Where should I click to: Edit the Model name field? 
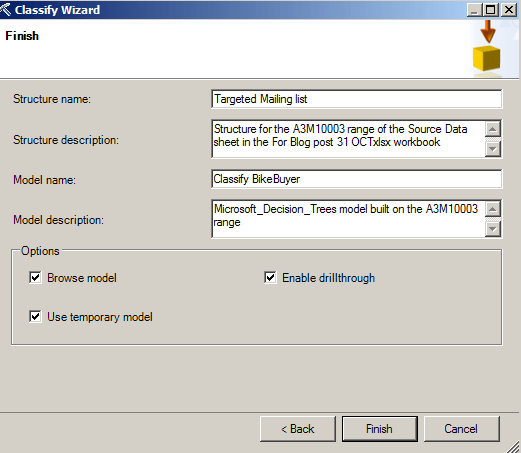click(356, 179)
